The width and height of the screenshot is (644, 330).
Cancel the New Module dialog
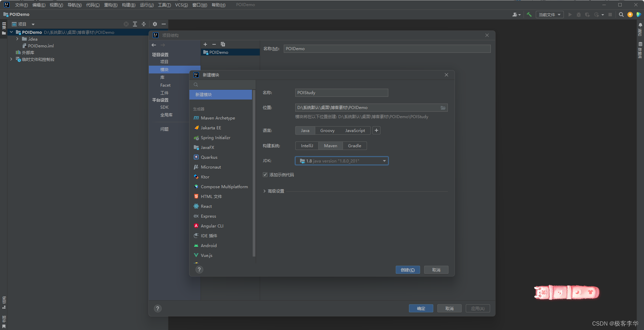click(436, 270)
